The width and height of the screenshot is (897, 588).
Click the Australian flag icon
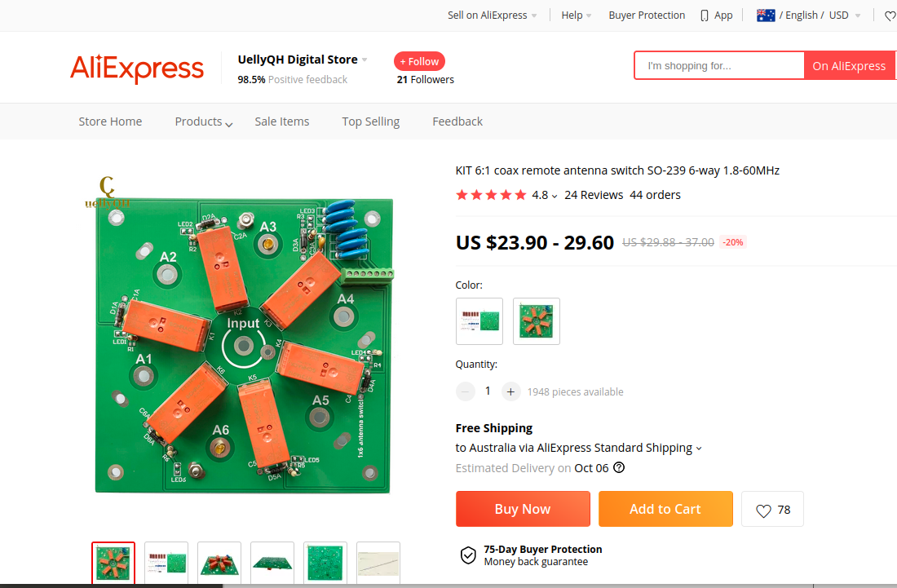pos(765,15)
